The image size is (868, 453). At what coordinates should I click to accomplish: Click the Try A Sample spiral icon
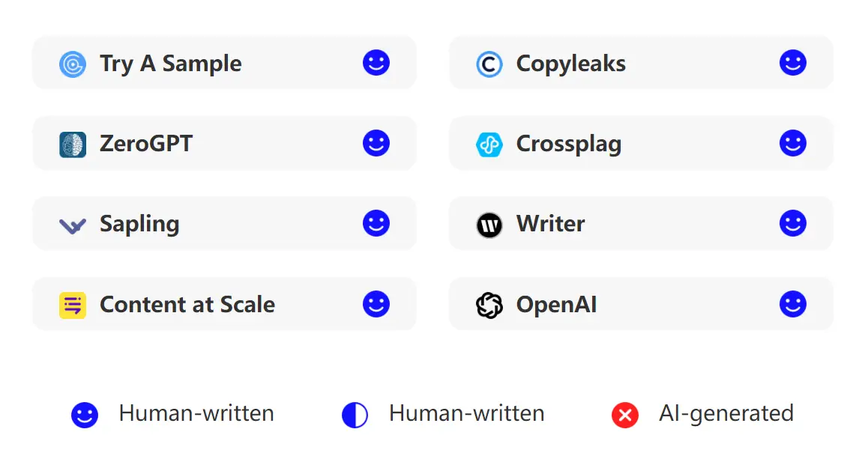click(x=73, y=64)
